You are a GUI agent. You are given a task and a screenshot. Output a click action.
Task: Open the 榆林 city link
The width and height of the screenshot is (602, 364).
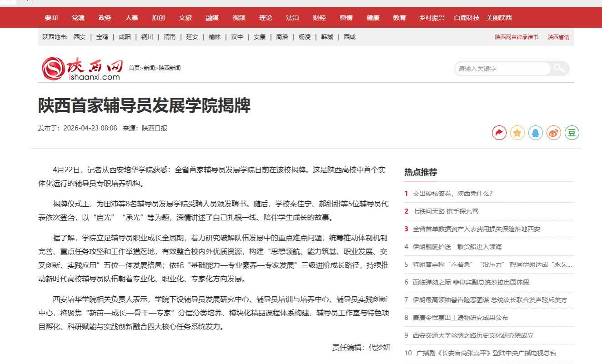215,37
